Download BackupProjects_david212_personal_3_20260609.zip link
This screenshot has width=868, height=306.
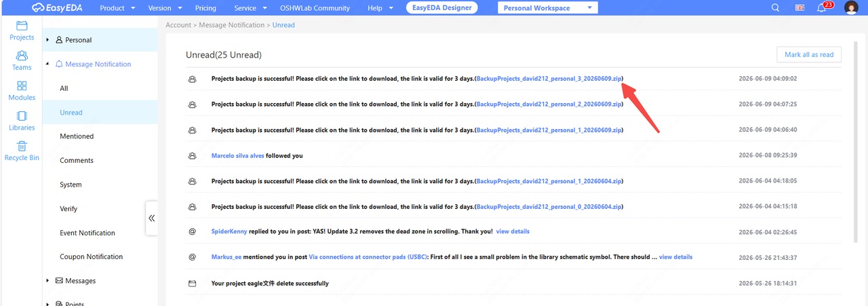(549, 79)
